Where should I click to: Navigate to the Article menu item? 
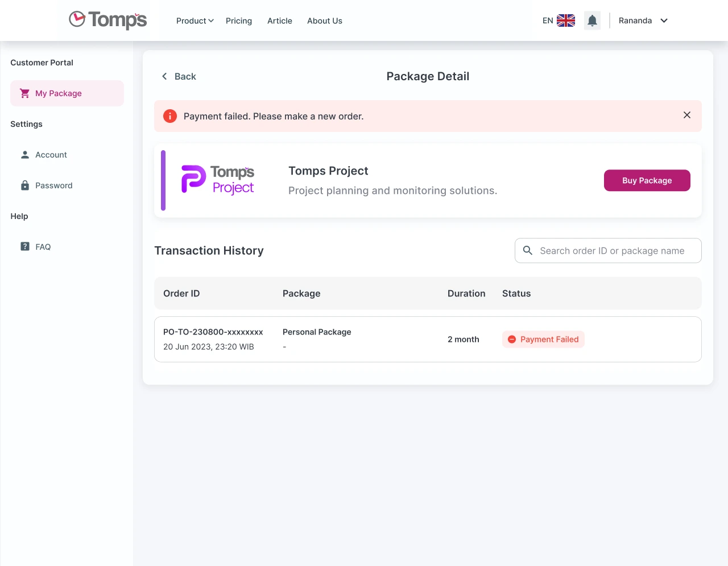point(279,20)
